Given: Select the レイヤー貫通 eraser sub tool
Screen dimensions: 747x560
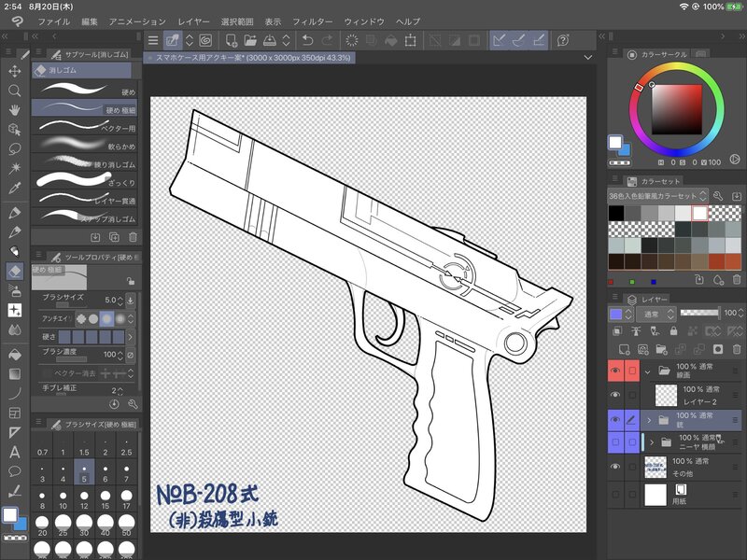Looking at the screenshot, I should pos(84,198).
